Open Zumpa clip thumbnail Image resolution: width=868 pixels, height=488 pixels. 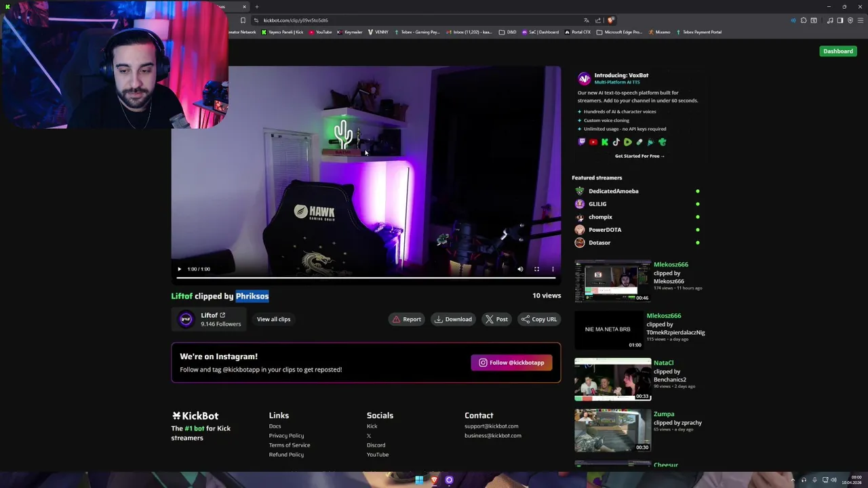coord(612,430)
